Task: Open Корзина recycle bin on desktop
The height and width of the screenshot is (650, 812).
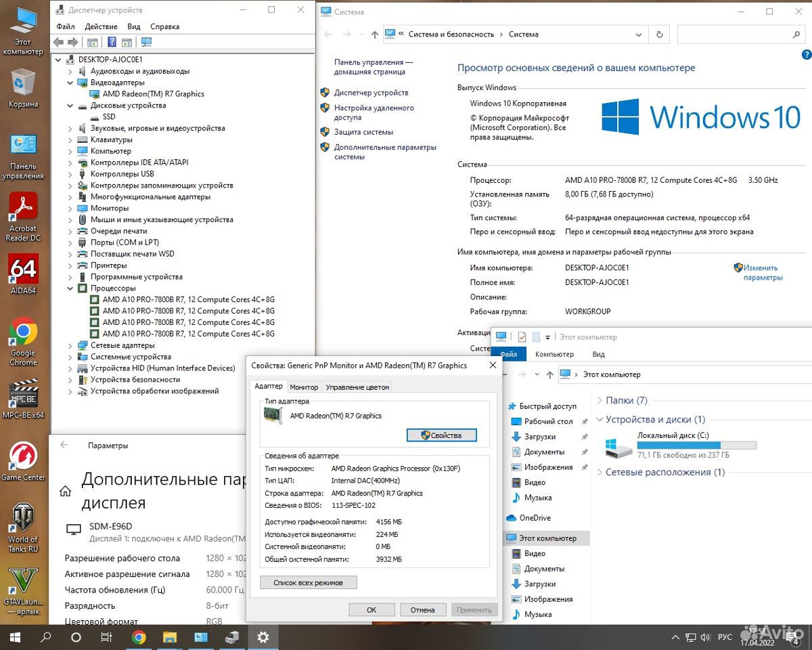Action: 23,89
